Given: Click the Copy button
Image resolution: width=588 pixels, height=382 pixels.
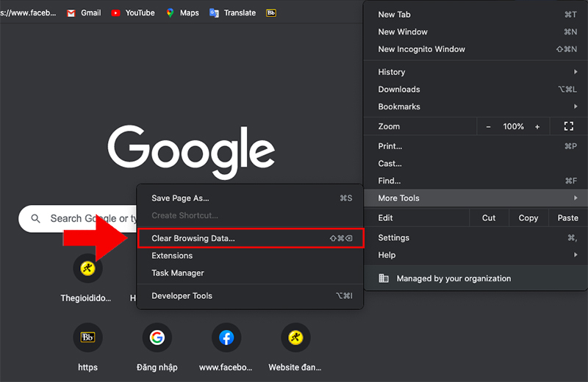Looking at the screenshot, I should coord(528,217).
